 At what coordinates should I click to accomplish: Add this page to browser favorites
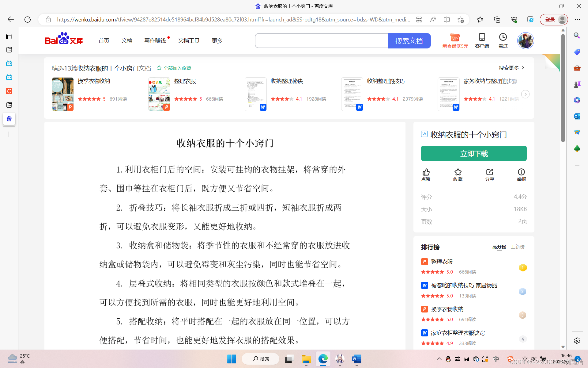point(461,20)
